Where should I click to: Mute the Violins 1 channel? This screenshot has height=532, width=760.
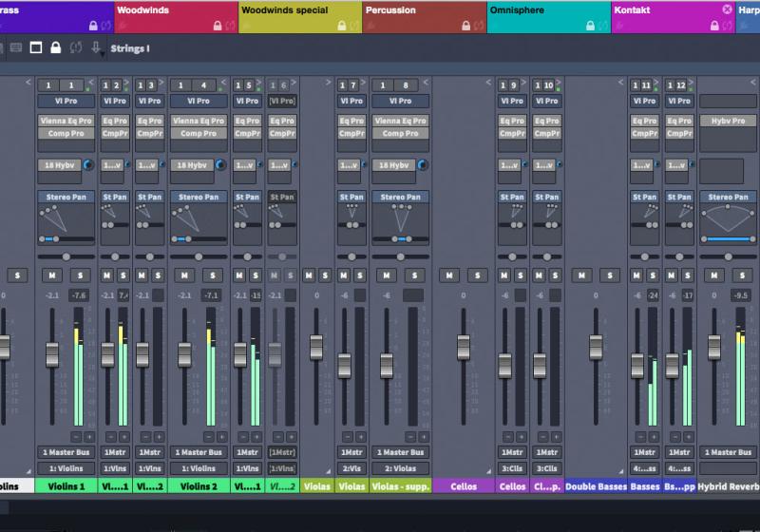49,275
